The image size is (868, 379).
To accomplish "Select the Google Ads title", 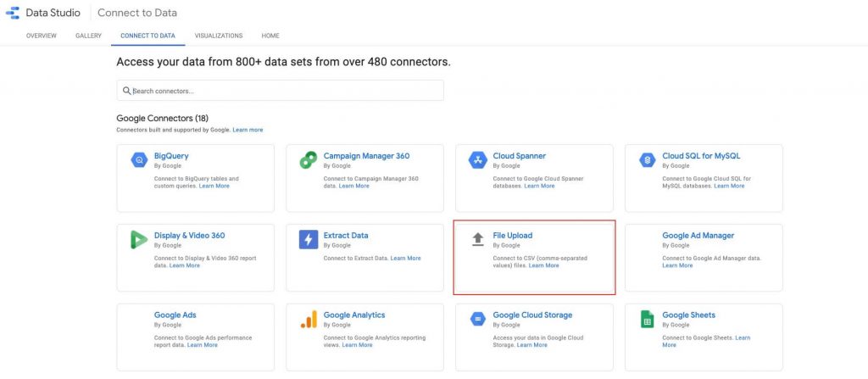I will point(175,315).
